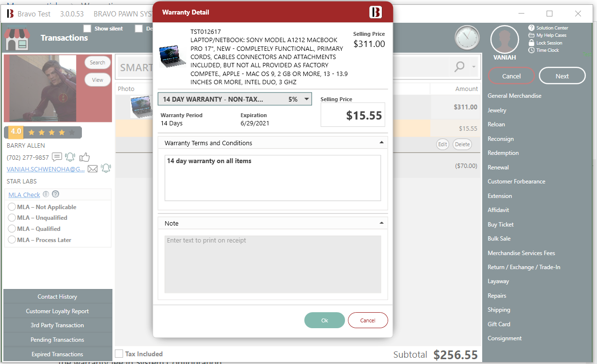Click the analog clock icon
The image size is (597, 364).
pyautogui.click(x=467, y=38)
